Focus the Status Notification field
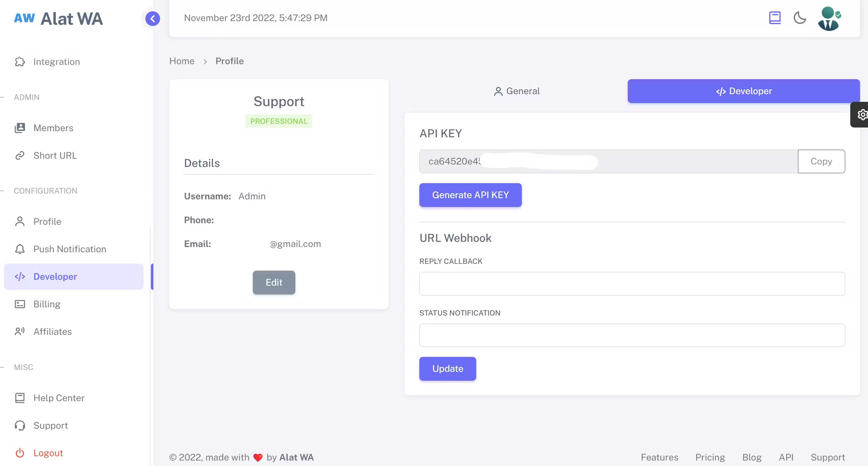Image resolution: width=868 pixels, height=466 pixels. [632, 335]
